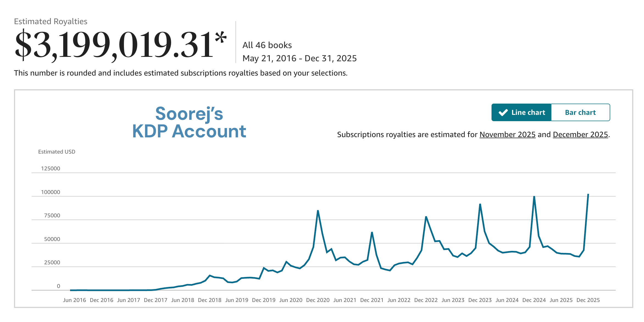
Task: Click the Soorej's KDP Account title
Action: (189, 122)
